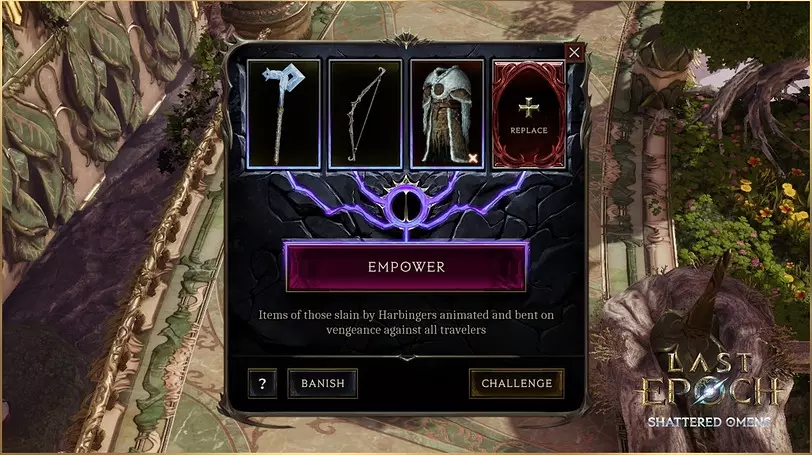Click the Shattered Omens subtitle text
This screenshot has height=455, width=812.
[x=709, y=422]
